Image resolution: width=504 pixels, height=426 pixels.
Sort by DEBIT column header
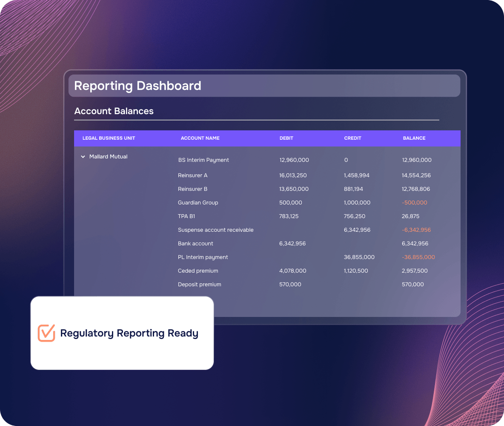[x=286, y=138]
